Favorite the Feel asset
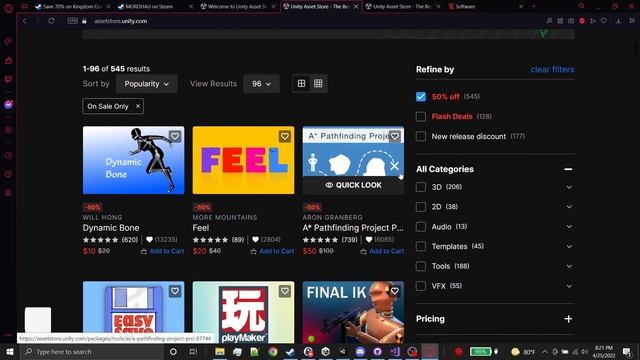 coord(285,136)
